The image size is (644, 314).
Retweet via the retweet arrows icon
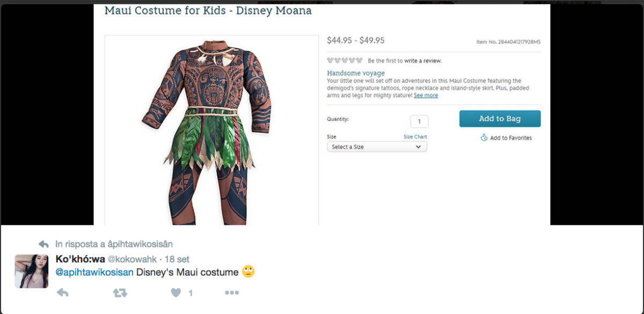(x=121, y=293)
